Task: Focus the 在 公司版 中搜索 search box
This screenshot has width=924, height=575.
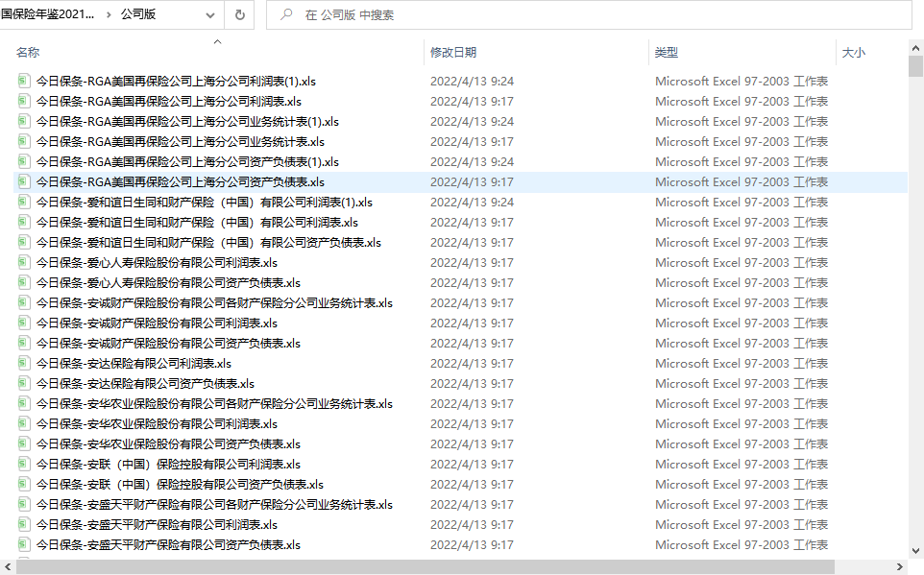Action: click(x=590, y=14)
